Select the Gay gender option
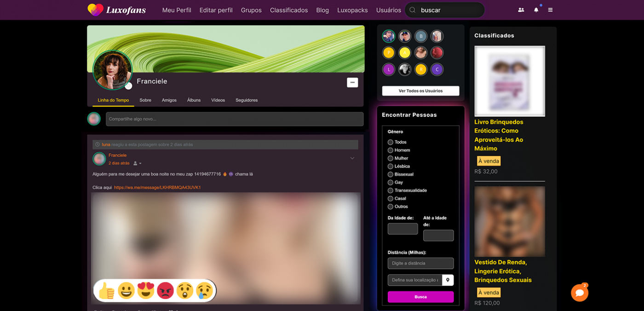This screenshot has height=311, width=644. click(391, 182)
